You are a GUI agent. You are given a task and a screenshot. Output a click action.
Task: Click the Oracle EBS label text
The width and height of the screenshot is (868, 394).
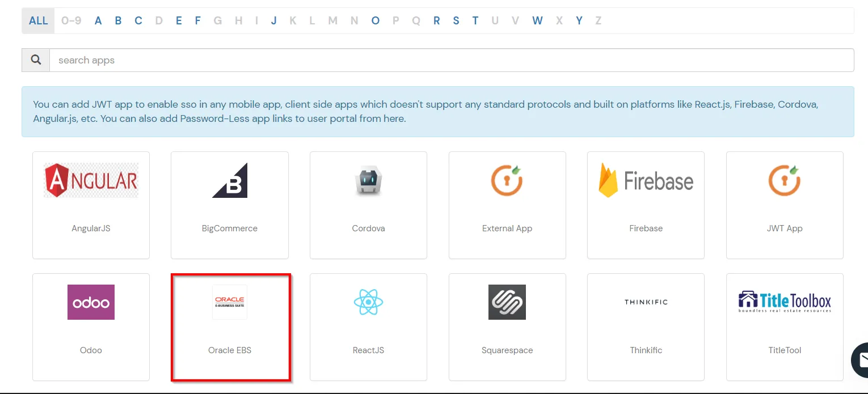[x=229, y=350]
